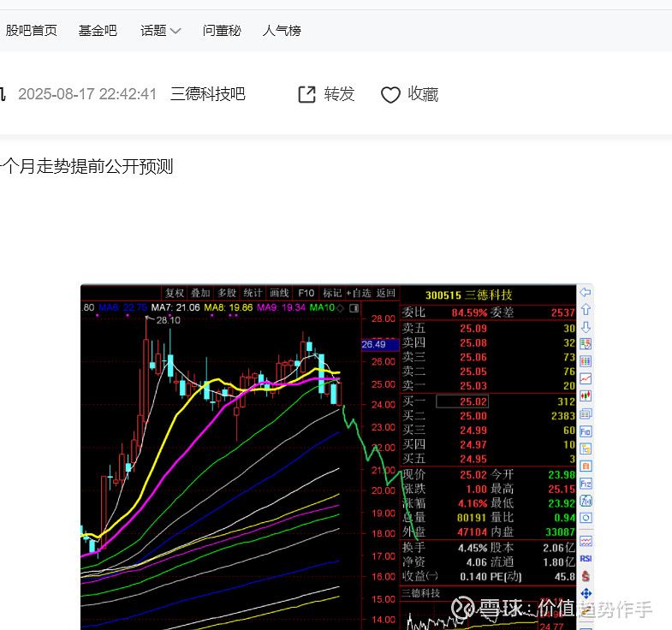Image resolution: width=672 pixels, height=630 pixels.
Task: Open the 股吧首页 nav link
Action: [x=32, y=31]
